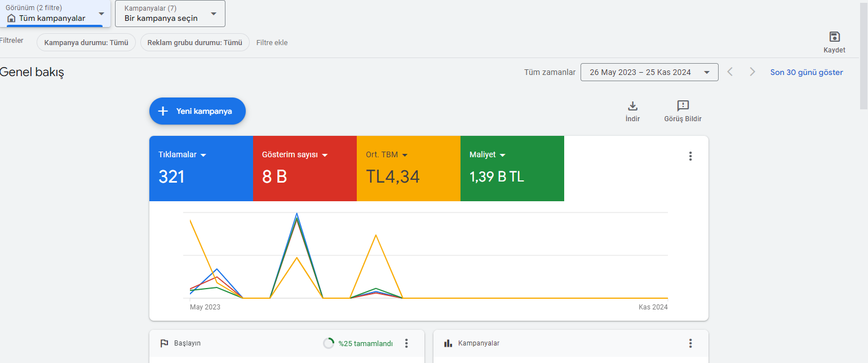868x363 pixels.
Task: Click the Kaydet save icon
Action: pyautogui.click(x=834, y=37)
